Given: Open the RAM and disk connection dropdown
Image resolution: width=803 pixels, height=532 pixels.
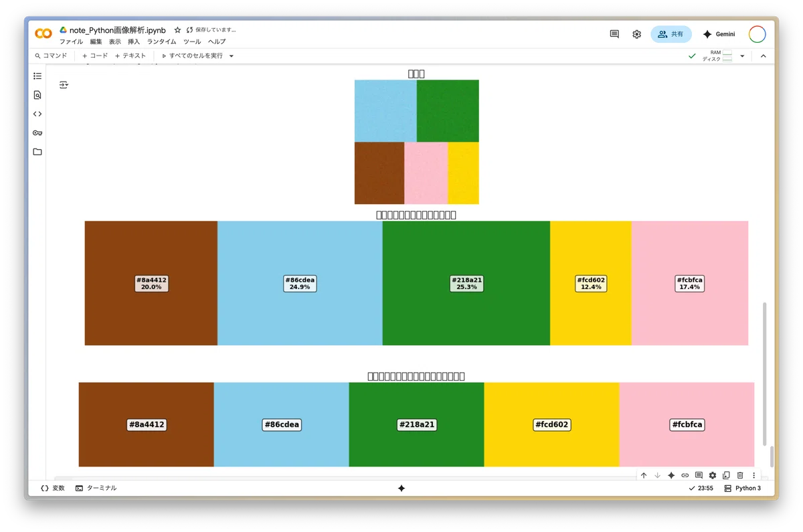Looking at the screenshot, I should (742, 56).
